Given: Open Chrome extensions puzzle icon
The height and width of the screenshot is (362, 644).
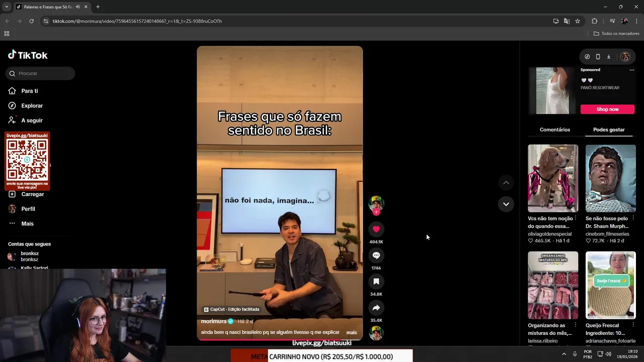Looking at the screenshot, I should [x=594, y=21].
